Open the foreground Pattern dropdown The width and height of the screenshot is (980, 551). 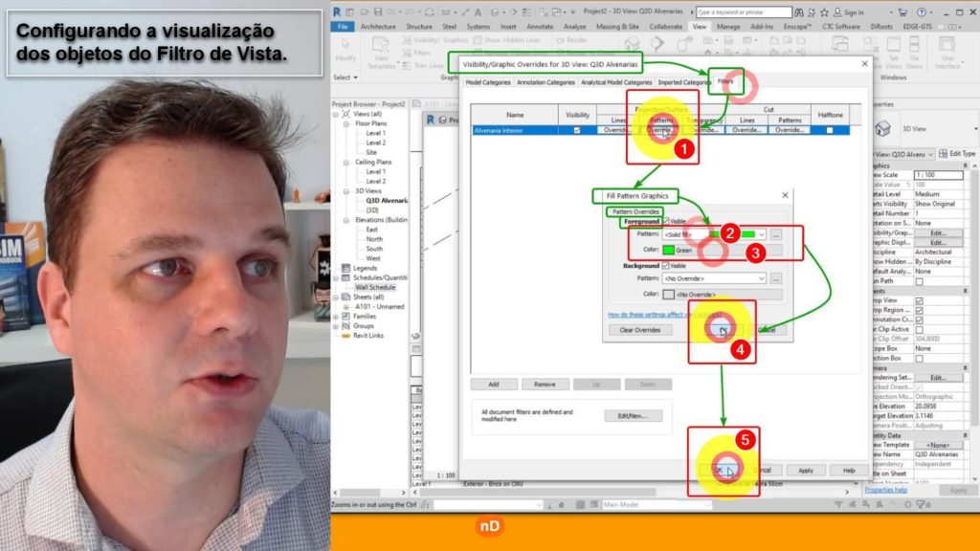(x=761, y=234)
